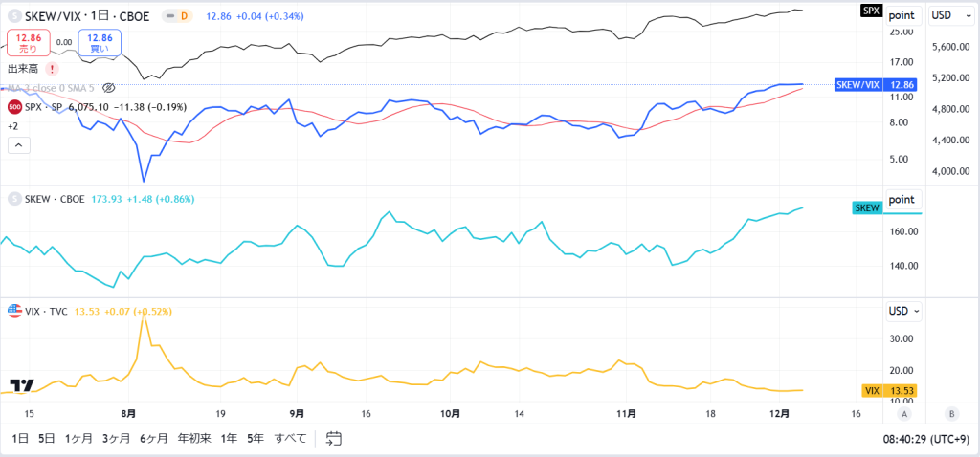Toggle the B scale mode button
The width and height of the screenshot is (980, 457).
(952, 413)
